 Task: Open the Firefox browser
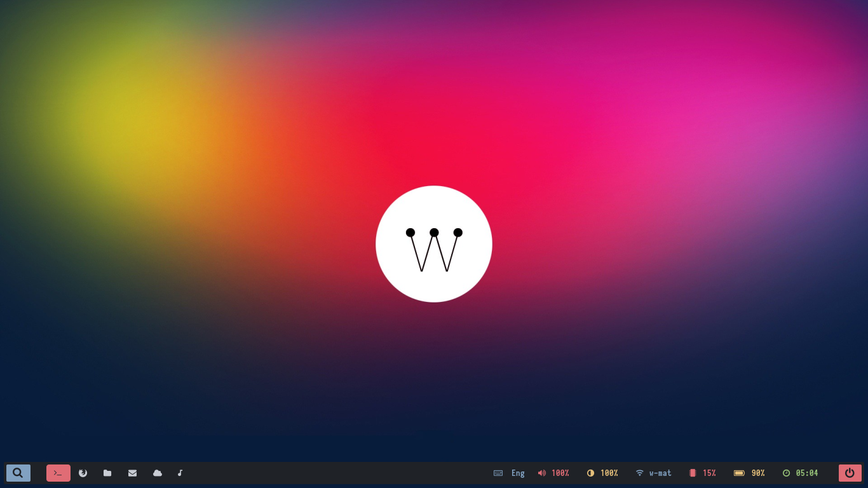(83, 473)
